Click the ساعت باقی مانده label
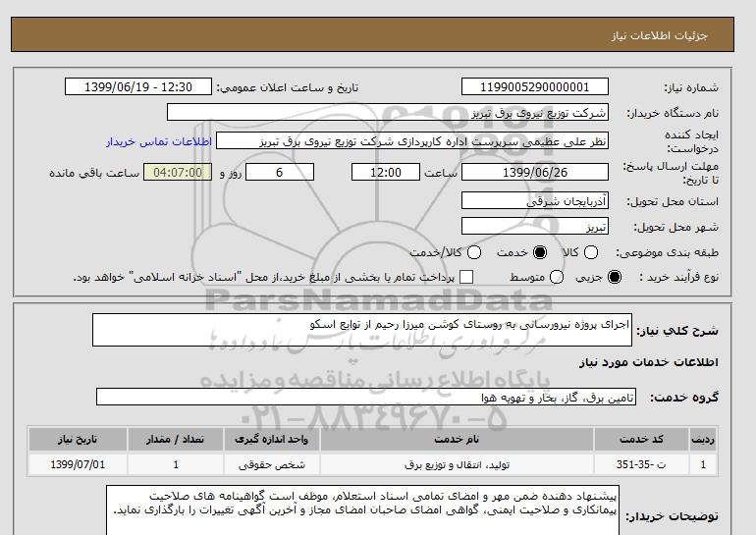756x535 pixels. 94,173
